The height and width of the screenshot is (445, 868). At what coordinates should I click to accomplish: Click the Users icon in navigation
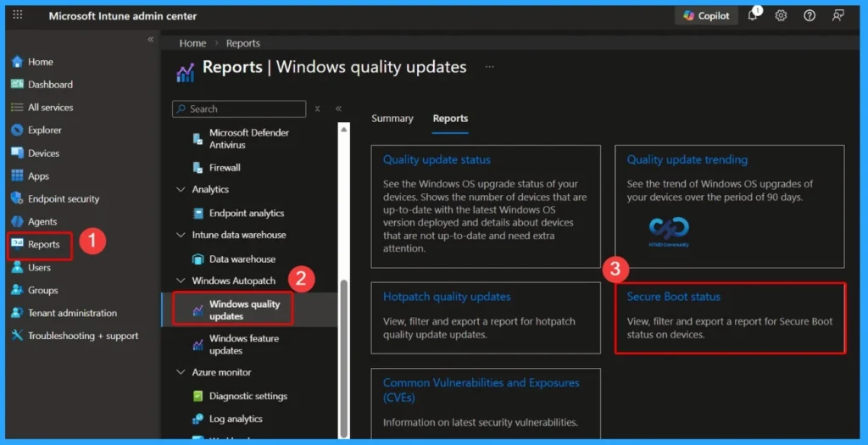pyautogui.click(x=17, y=267)
